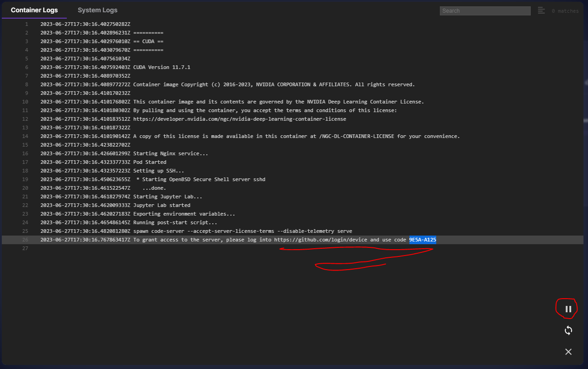Focus the log Search field

tap(485, 11)
